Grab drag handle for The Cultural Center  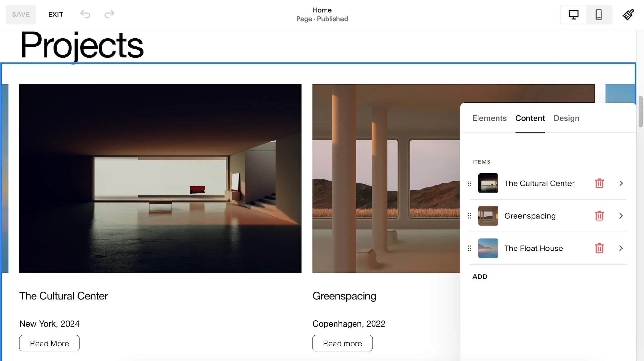coord(469,183)
